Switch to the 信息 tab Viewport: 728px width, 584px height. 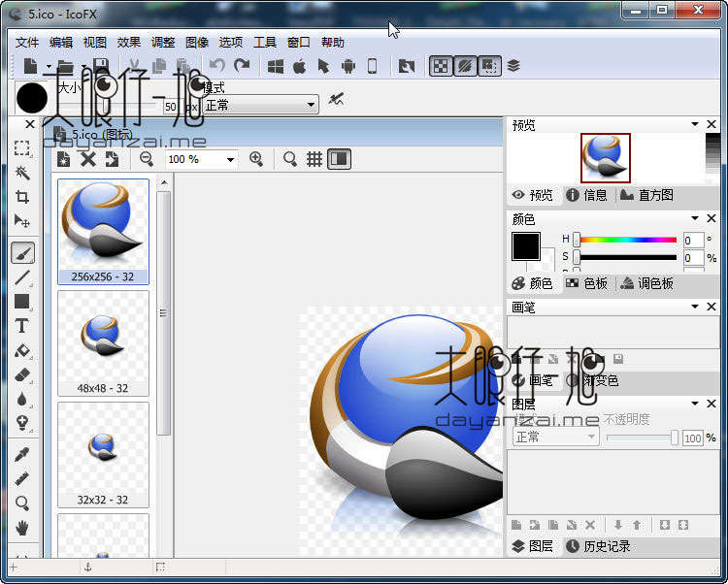(587, 195)
